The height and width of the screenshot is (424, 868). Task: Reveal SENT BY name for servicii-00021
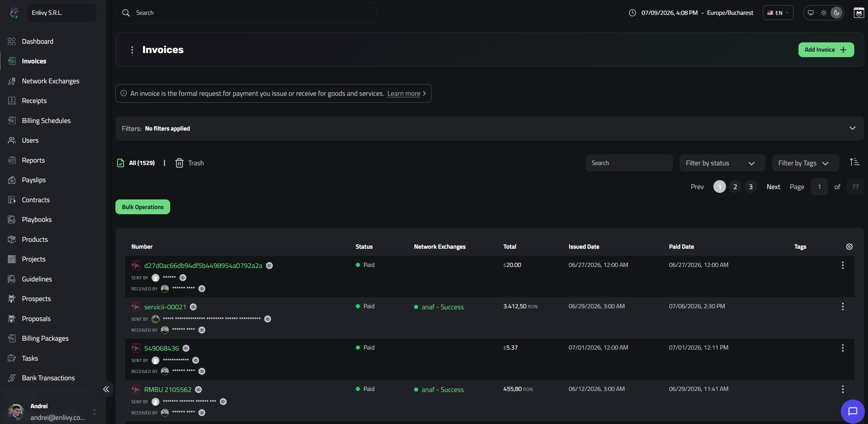tap(268, 319)
